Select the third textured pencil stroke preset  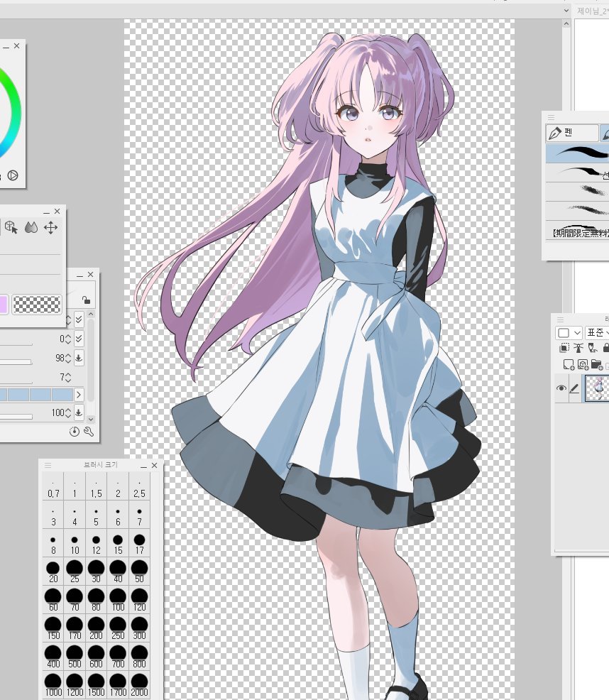click(x=577, y=191)
